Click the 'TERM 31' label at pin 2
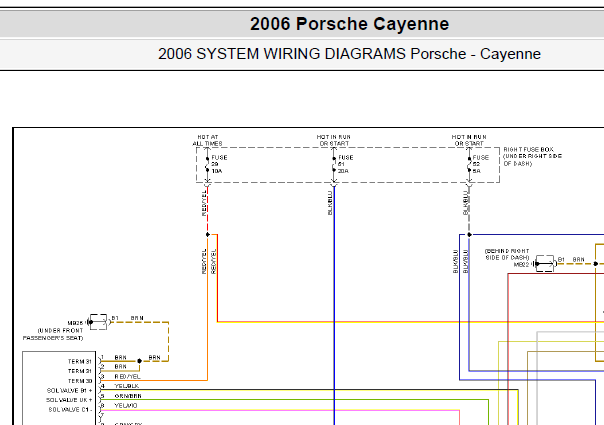Screen dimensions: 604x425 coord(80,371)
